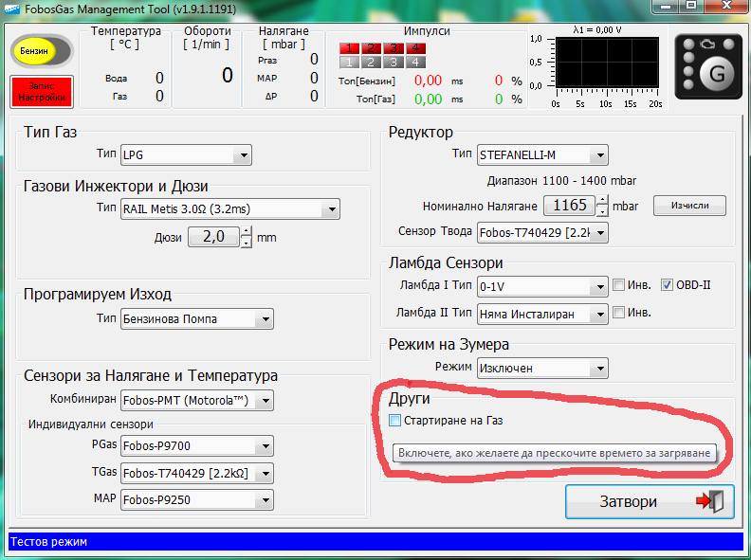Click red injector impulse indicator 1
This screenshot has width=751, height=560.
tap(349, 48)
